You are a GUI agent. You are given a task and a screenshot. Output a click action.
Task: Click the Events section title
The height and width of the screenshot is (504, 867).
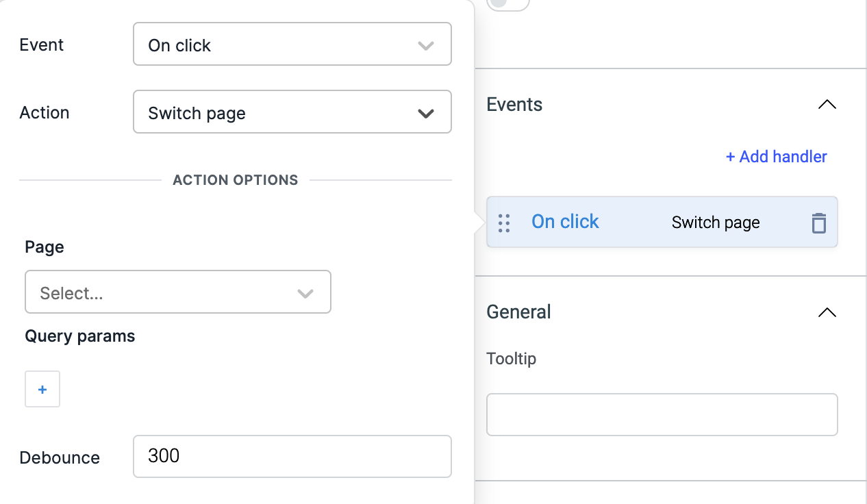514,105
